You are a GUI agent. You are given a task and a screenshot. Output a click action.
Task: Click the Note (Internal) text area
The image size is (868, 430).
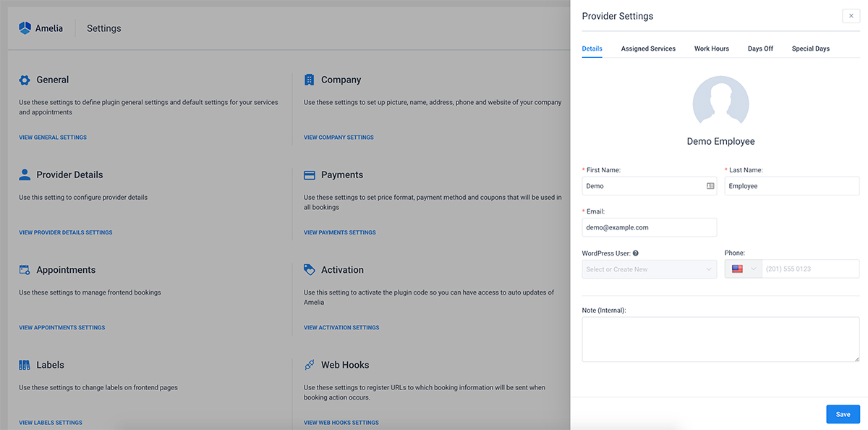point(720,340)
